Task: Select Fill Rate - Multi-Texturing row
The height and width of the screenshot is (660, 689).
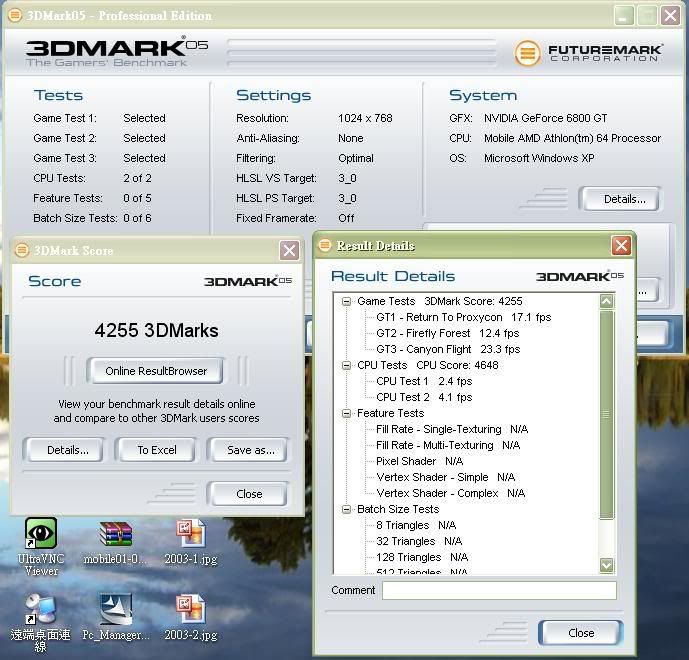Action: pos(448,445)
